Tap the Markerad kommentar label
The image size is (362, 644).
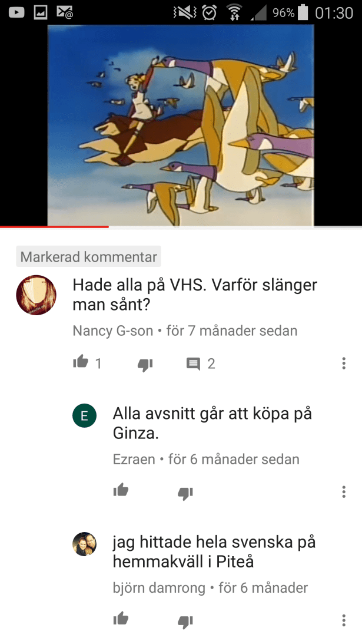(89, 257)
